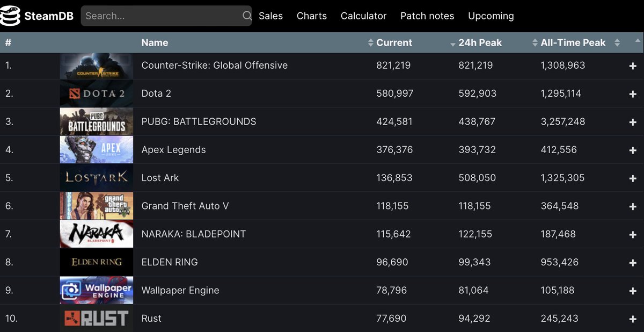Select Grand Theft Auto V all-time peak 364,548
This screenshot has width=644, height=332.
(560, 206)
